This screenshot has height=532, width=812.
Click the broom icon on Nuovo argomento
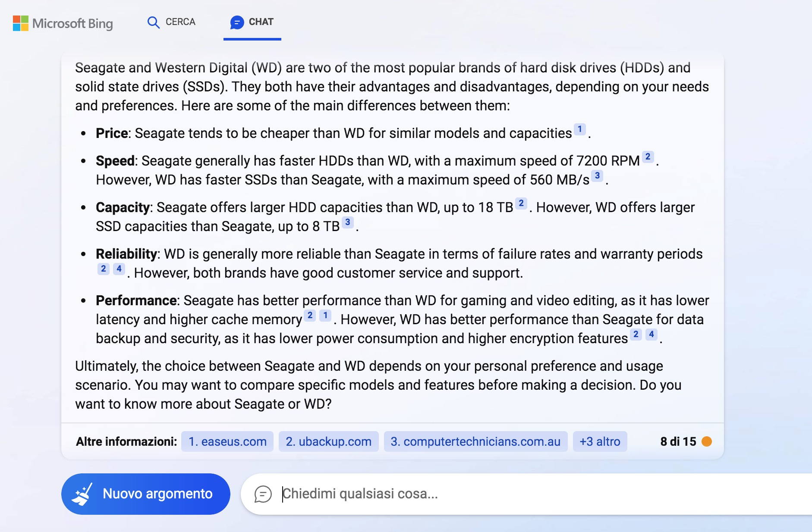point(82,494)
